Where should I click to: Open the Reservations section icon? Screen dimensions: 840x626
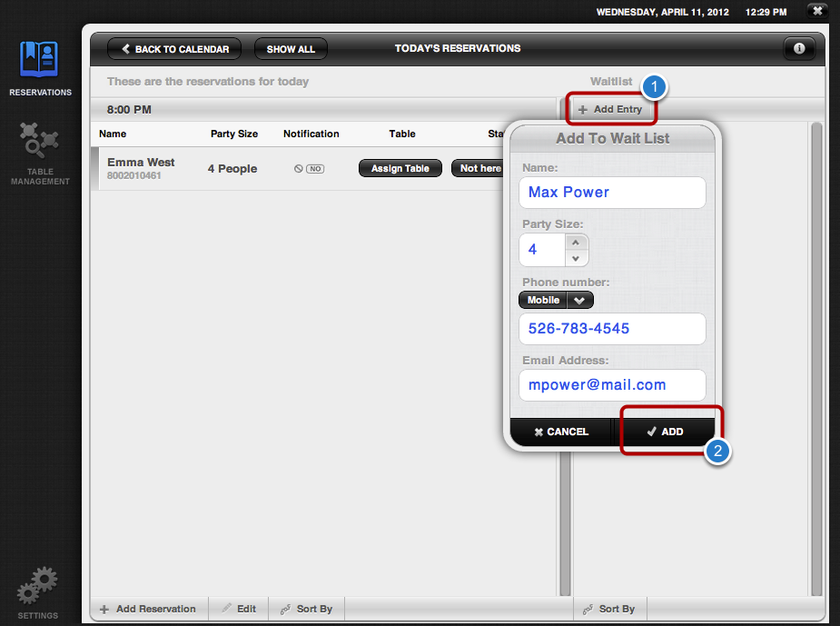coord(39,59)
